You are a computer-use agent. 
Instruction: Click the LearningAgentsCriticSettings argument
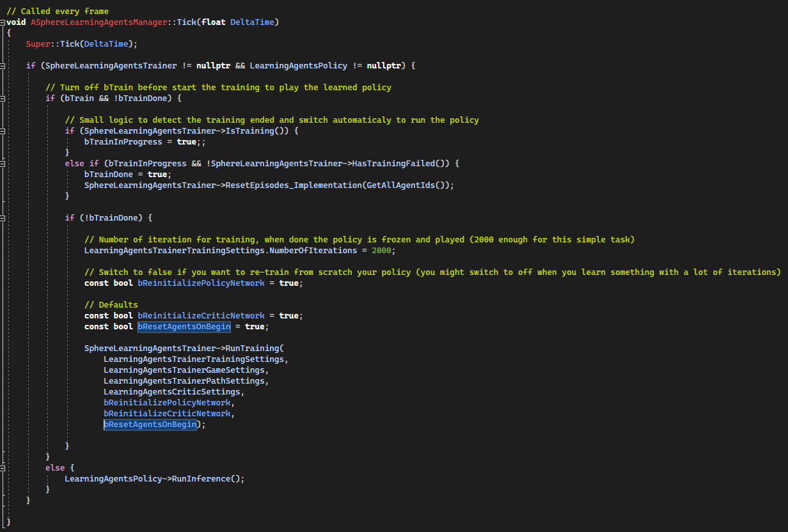point(172,392)
